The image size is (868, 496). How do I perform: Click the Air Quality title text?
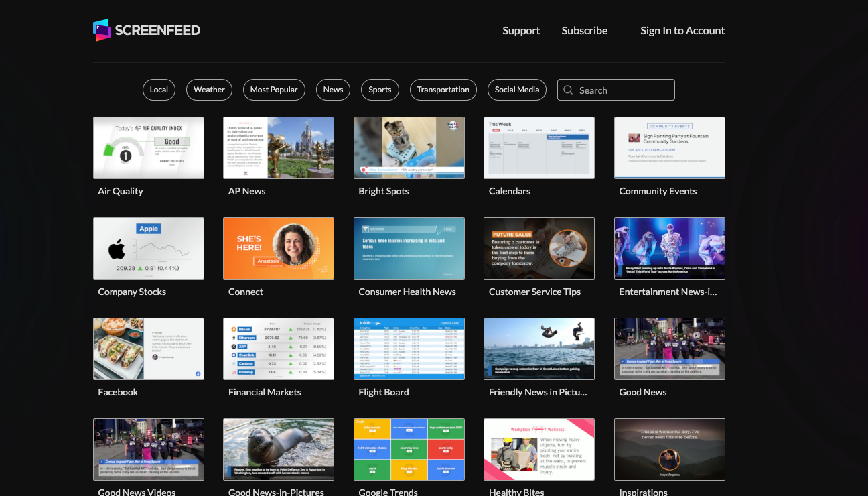pos(121,191)
